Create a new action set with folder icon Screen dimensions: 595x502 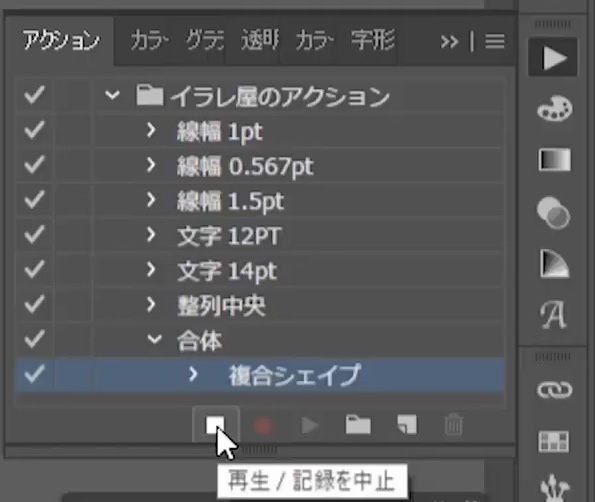click(358, 425)
